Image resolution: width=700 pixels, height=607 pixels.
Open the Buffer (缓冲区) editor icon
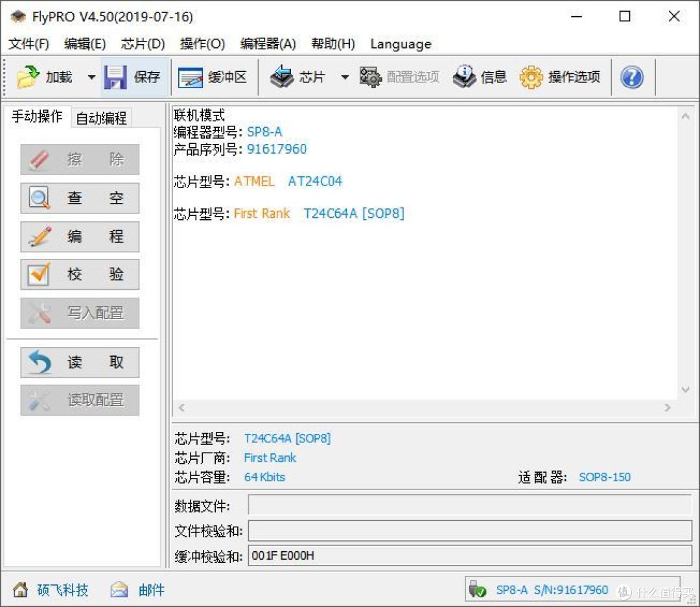pos(191,77)
